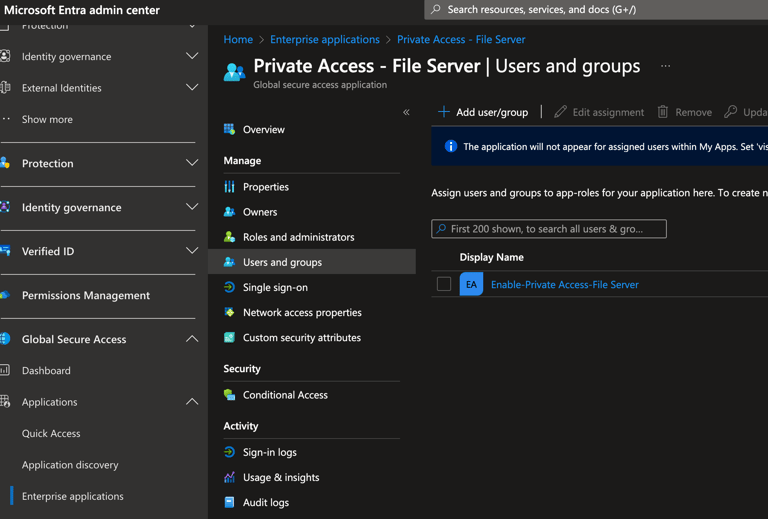Click the Audit logs icon
This screenshot has width=768, height=519.
coord(229,502)
